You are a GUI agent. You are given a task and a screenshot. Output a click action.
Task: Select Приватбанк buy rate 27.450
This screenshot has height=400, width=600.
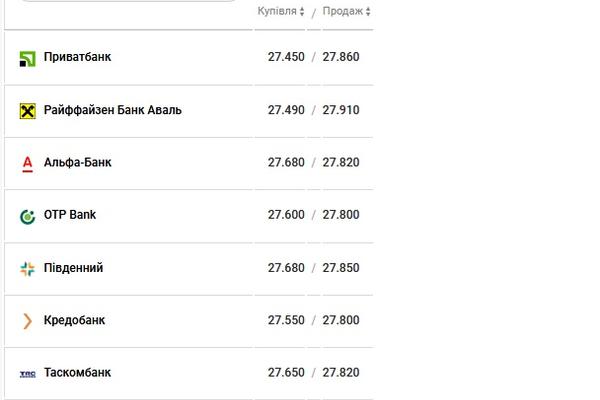286,57
